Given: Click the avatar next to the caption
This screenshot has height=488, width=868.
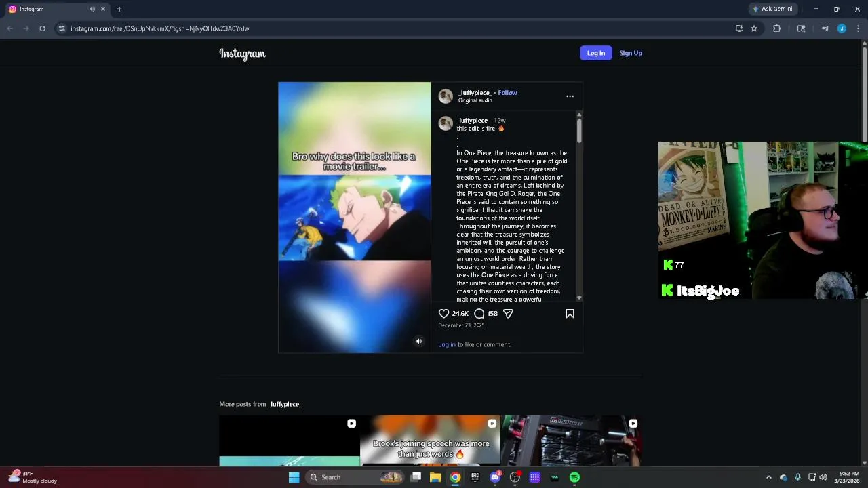Looking at the screenshot, I should [446, 123].
